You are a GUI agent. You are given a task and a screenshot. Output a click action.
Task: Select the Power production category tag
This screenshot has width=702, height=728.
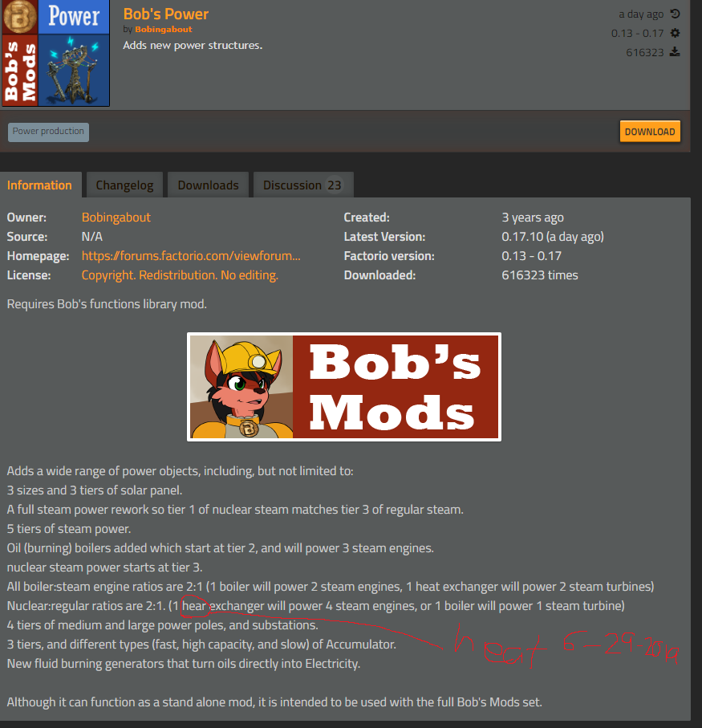48,132
